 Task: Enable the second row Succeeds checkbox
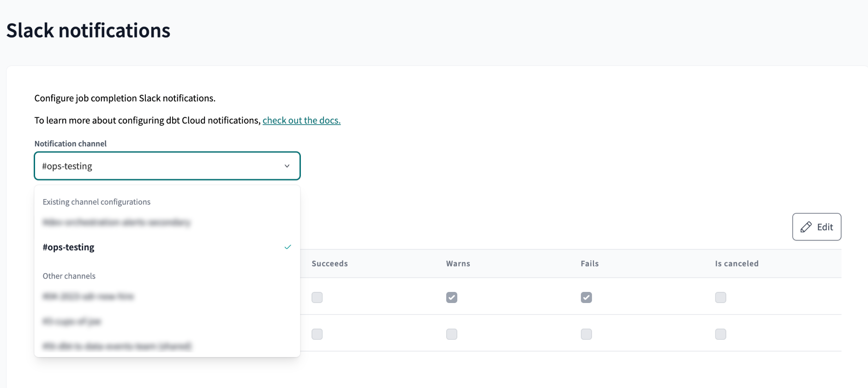click(x=317, y=334)
